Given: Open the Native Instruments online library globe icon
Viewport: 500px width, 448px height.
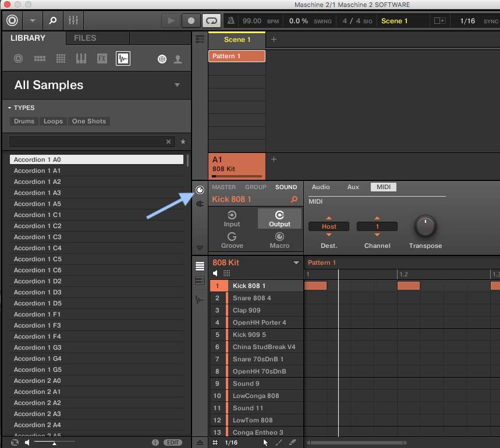Looking at the screenshot, I should [162, 58].
